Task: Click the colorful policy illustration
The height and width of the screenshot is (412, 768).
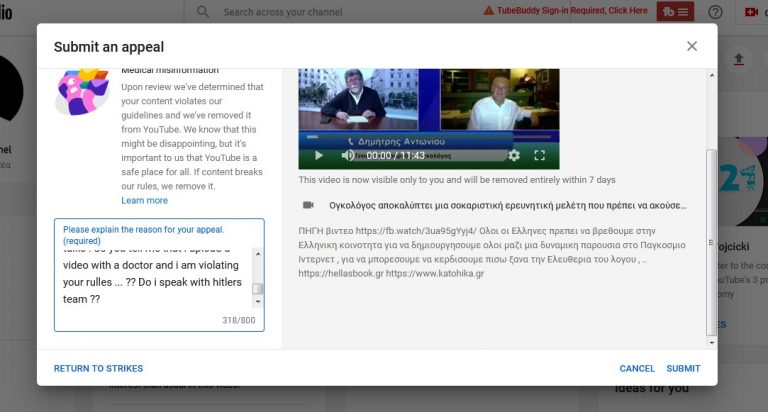Action: click(x=82, y=92)
